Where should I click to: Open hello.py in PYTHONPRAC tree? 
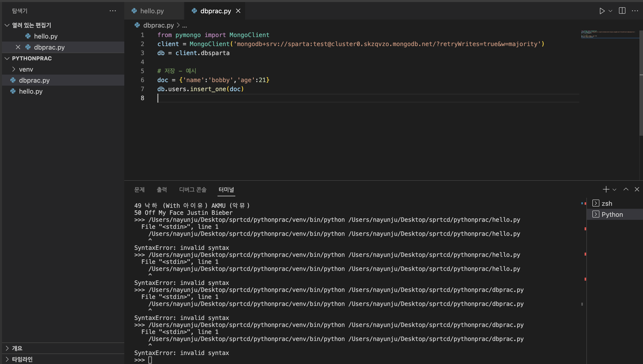(63, 91)
